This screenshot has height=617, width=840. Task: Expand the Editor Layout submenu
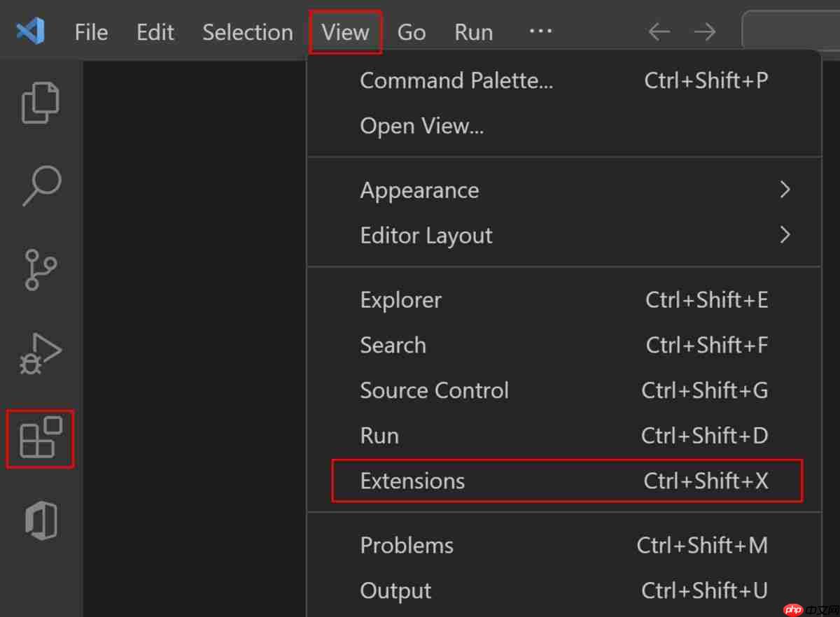(x=426, y=235)
